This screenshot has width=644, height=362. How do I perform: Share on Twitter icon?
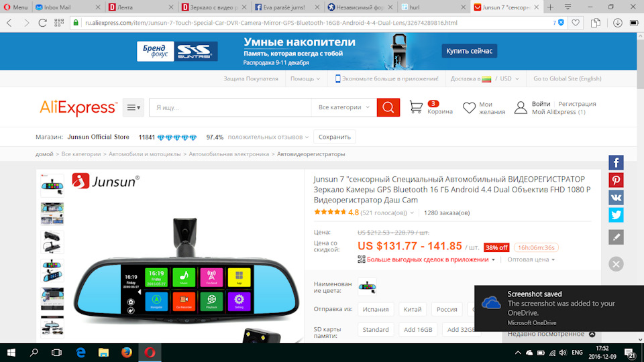(616, 215)
